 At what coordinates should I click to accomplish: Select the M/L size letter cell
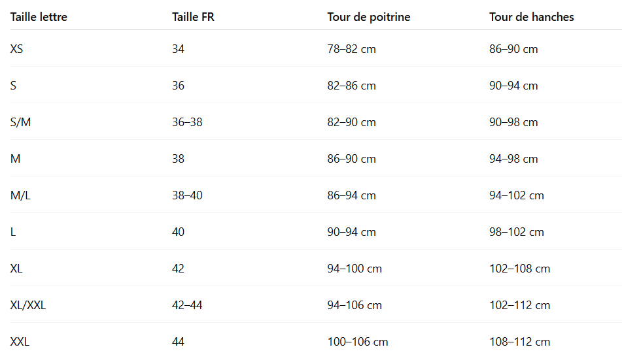click(20, 195)
